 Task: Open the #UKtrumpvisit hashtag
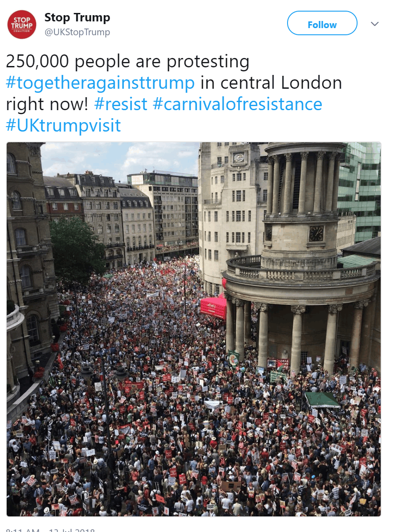pyautogui.click(x=63, y=125)
